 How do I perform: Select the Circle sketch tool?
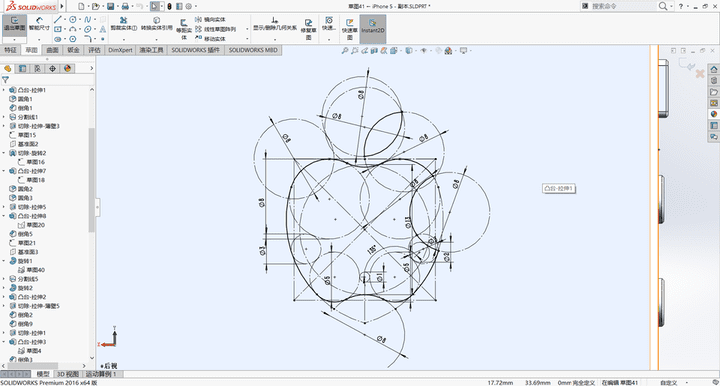73,19
